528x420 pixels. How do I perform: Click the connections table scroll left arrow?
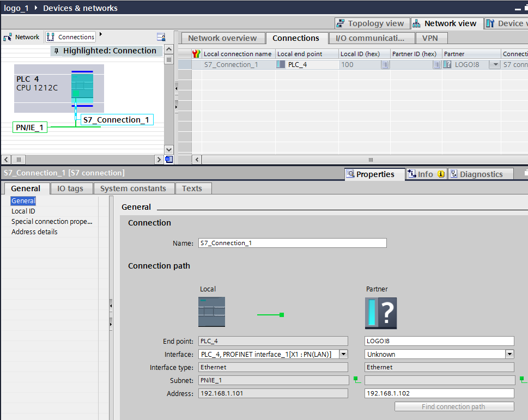click(x=197, y=160)
